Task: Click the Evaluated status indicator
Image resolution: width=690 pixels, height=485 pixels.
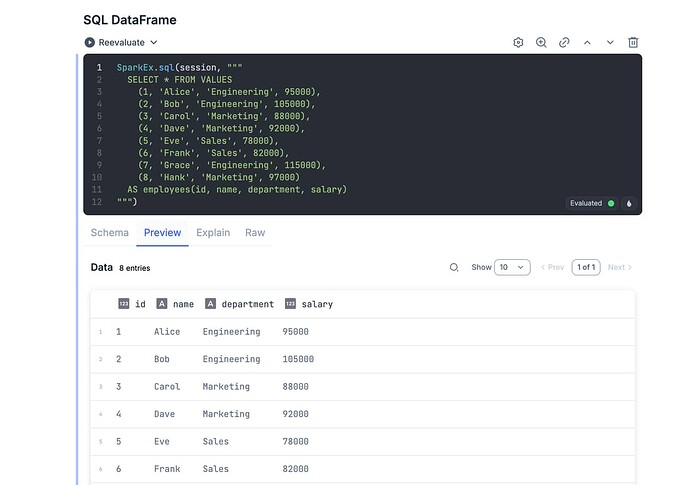Action: [592, 203]
